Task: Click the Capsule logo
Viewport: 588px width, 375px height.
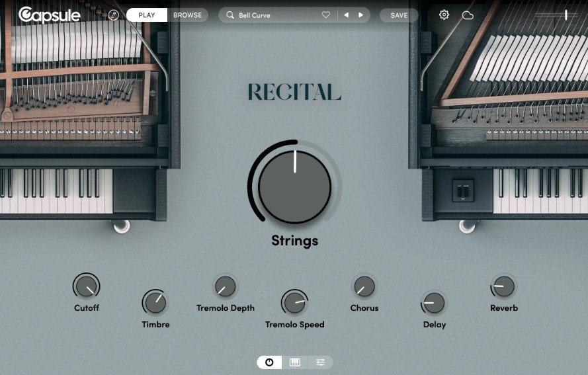Action: pos(50,15)
